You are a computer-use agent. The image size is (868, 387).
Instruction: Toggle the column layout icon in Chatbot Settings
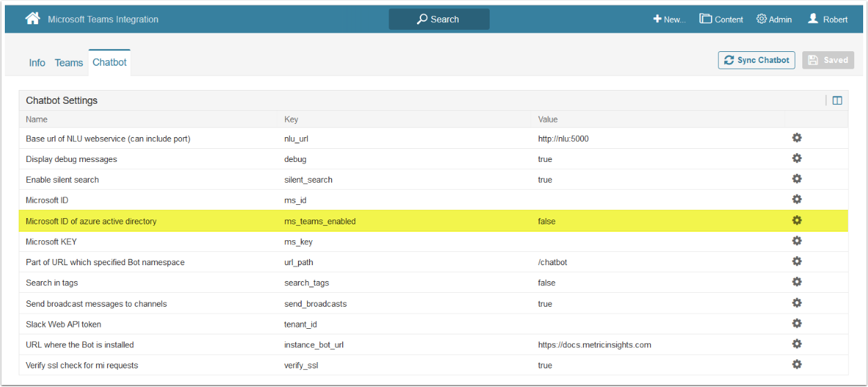point(837,100)
